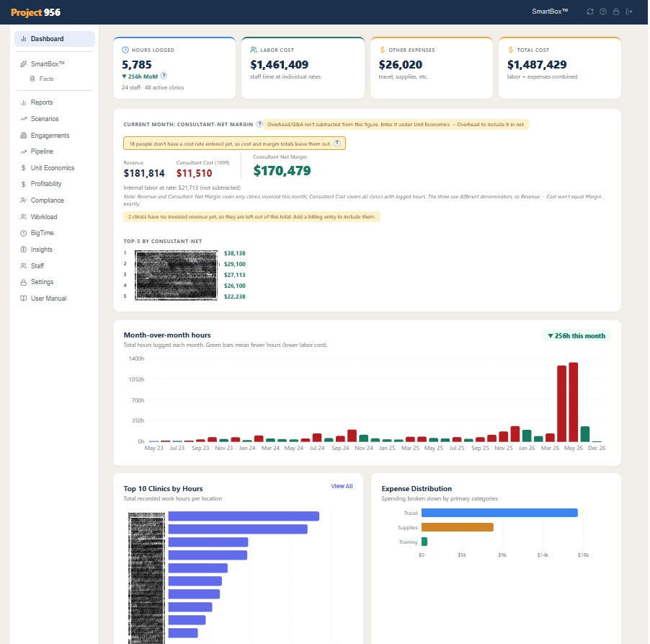Click the $1,487,429 total cost value

[537, 65]
